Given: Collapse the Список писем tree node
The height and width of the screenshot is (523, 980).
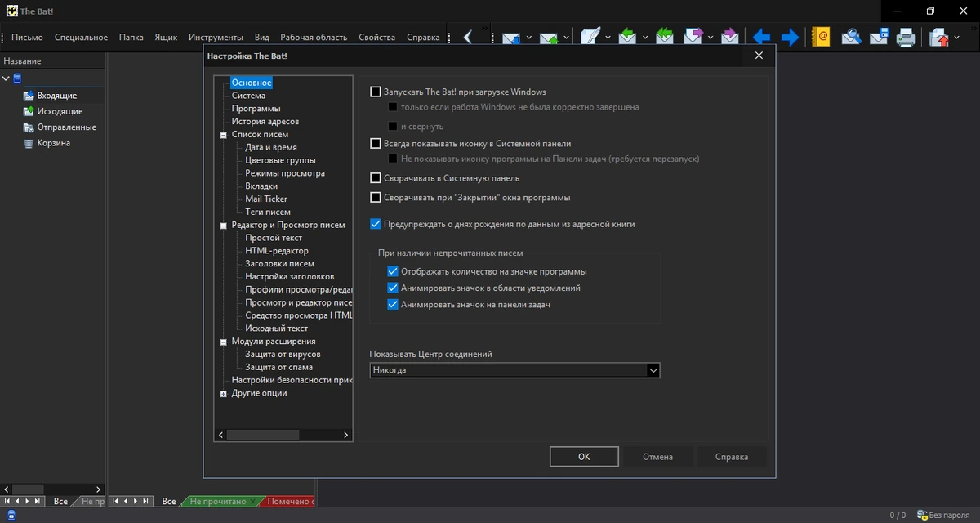Looking at the screenshot, I should 224,135.
